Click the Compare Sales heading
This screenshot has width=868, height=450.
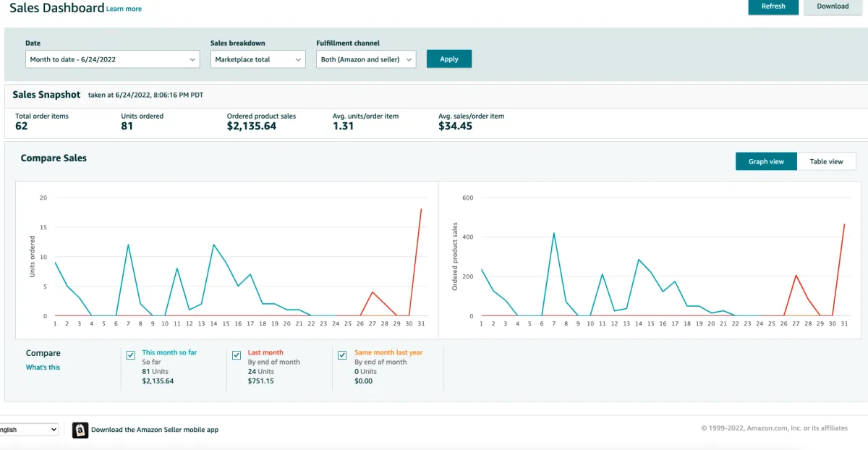pos(54,158)
